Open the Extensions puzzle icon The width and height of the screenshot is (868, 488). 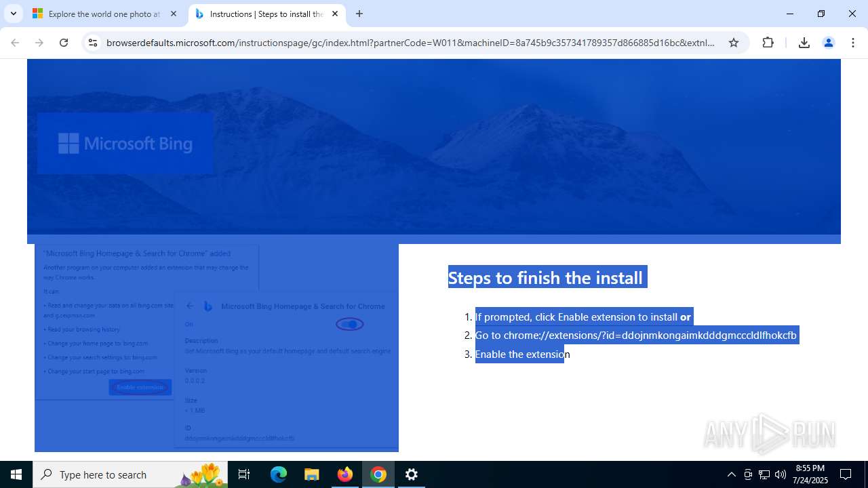tap(768, 43)
